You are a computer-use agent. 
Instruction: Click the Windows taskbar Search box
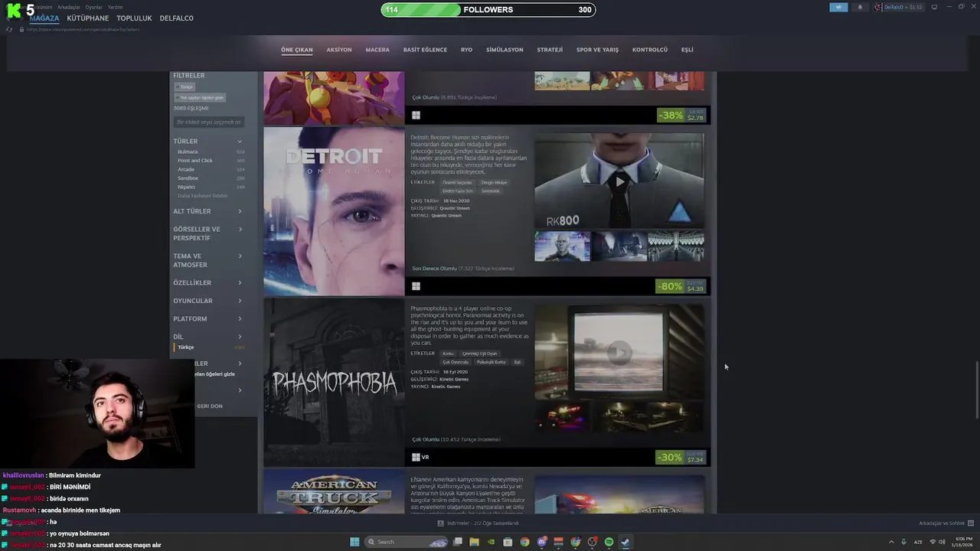(x=406, y=542)
